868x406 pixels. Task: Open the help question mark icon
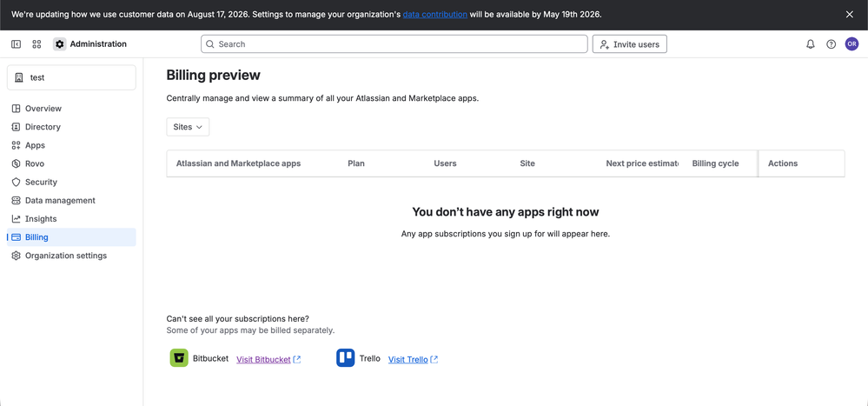click(x=831, y=44)
